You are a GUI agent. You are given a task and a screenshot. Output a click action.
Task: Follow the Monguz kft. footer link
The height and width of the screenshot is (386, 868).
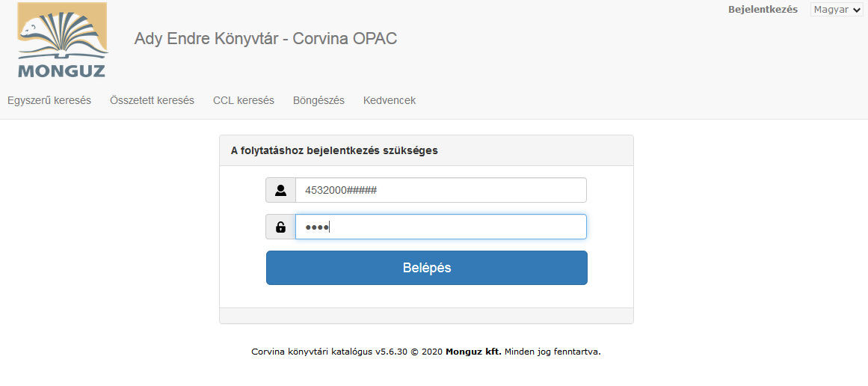tap(473, 351)
